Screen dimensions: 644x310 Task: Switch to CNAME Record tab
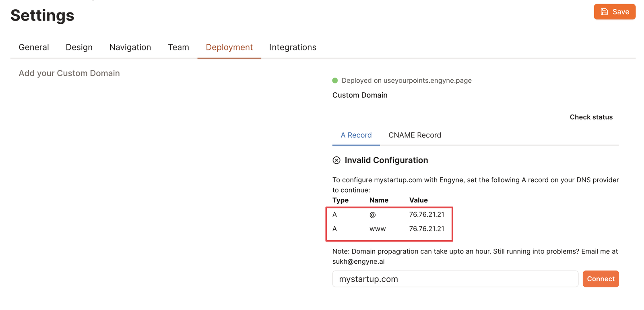click(415, 135)
